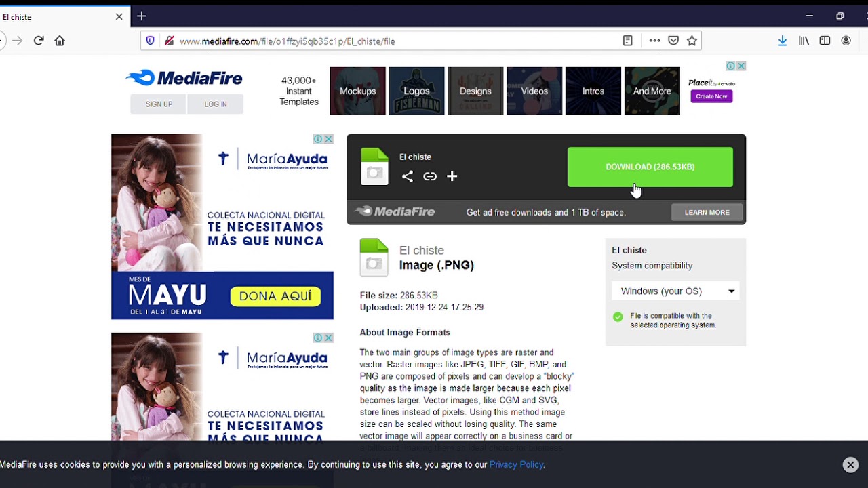This screenshot has width=868, height=488.
Task: Click the MediaFire logo in header
Action: (x=184, y=78)
